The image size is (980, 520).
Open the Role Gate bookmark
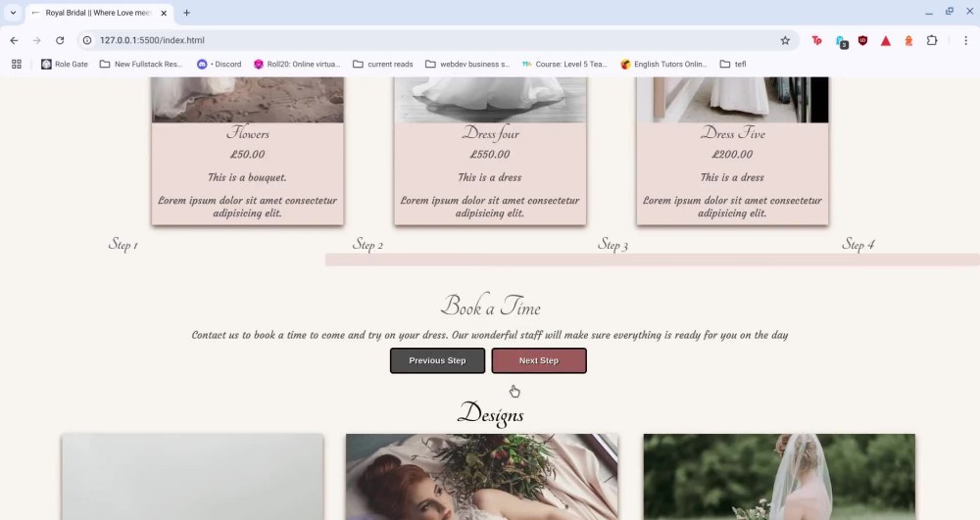65,64
